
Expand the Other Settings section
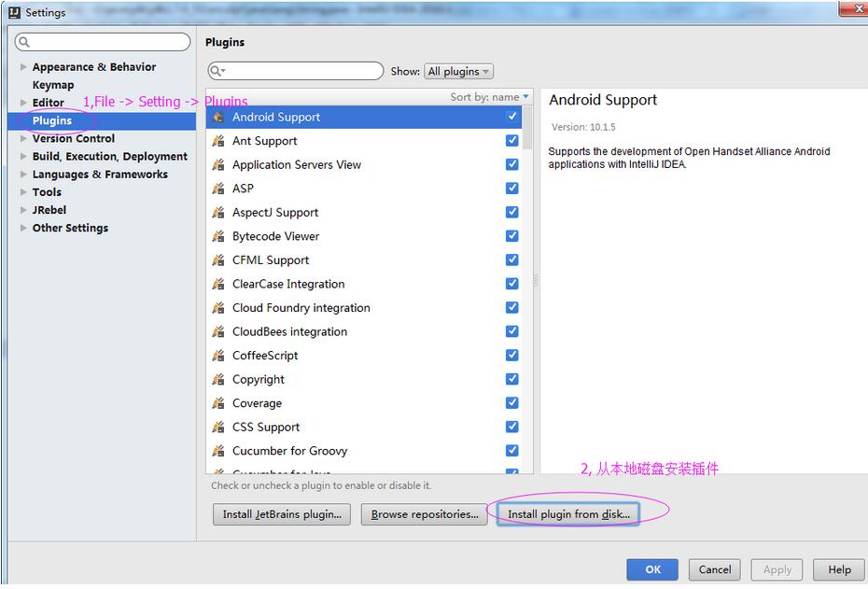[x=23, y=228]
